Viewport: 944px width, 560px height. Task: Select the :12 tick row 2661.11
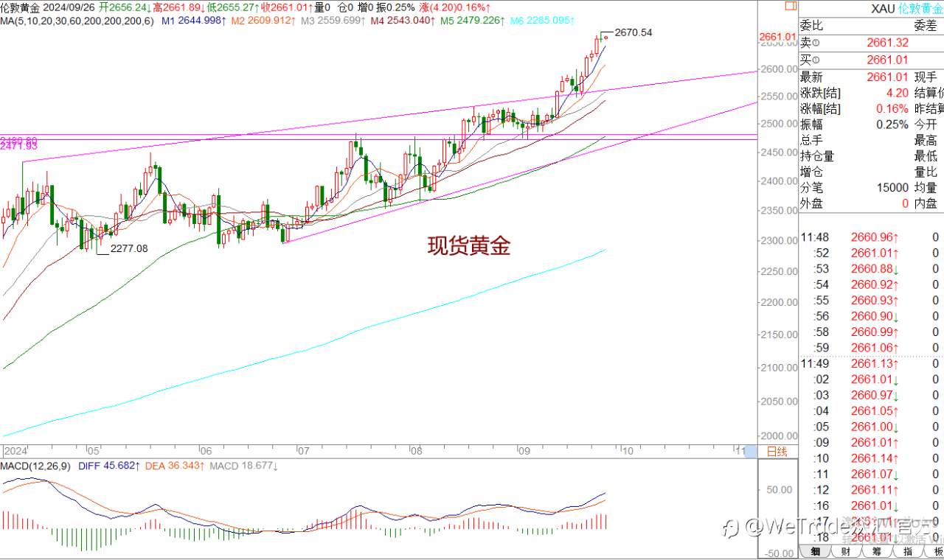871,490
